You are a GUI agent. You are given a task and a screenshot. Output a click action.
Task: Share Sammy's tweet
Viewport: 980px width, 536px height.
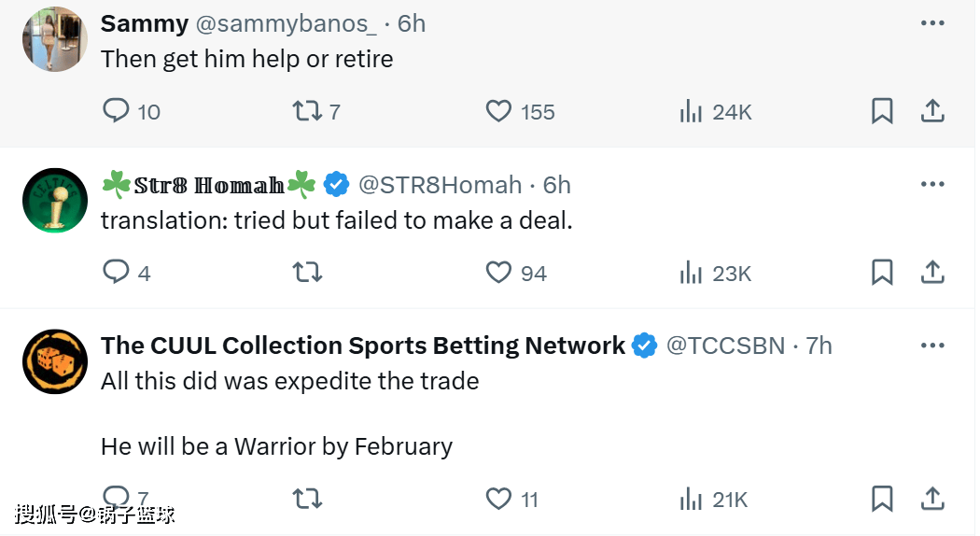(932, 112)
